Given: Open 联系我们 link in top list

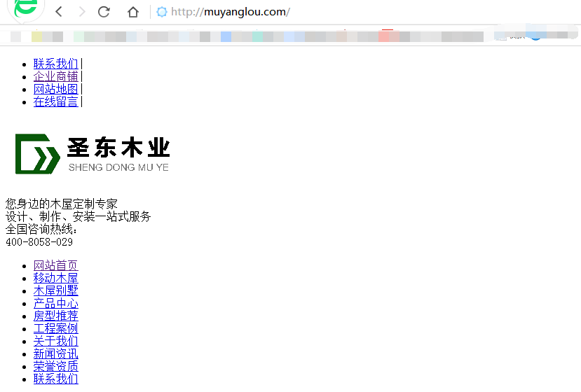Looking at the screenshot, I should coord(56,64).
